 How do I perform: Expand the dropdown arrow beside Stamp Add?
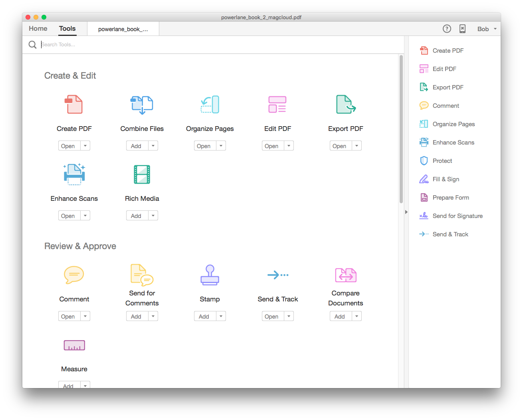coord(221,316)
